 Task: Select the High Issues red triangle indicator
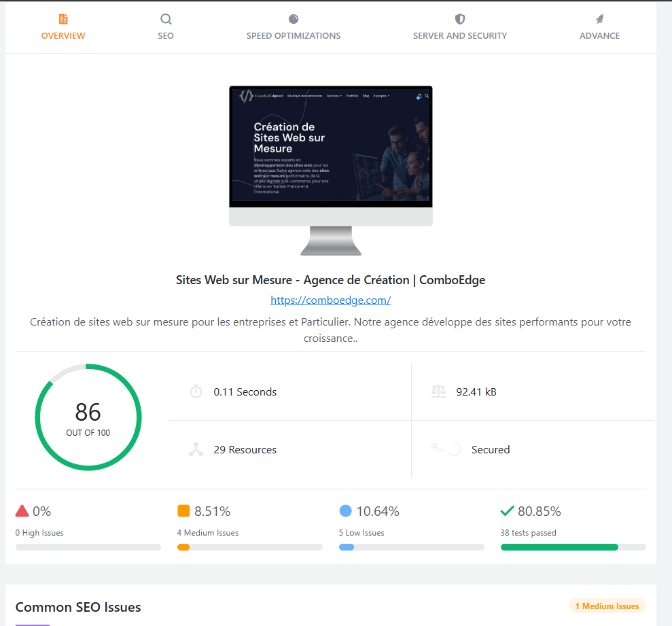pyautogui.click(x=22, y=510)
